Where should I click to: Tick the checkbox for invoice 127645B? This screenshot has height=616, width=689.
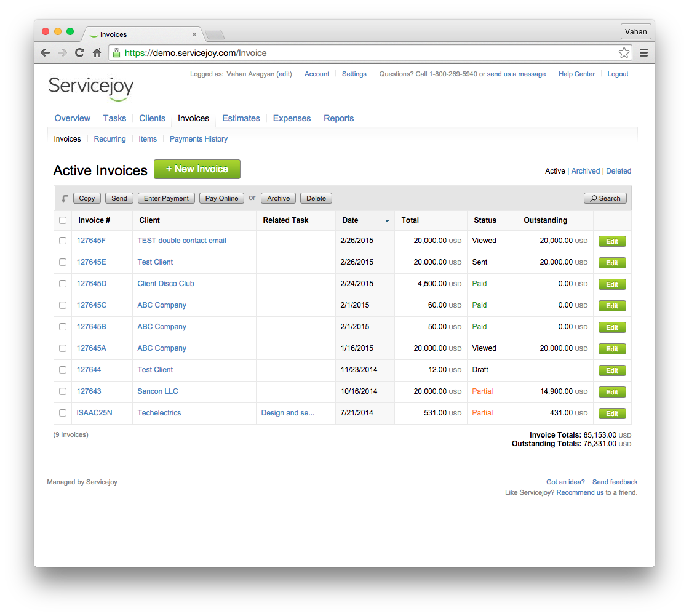point(63,327)
